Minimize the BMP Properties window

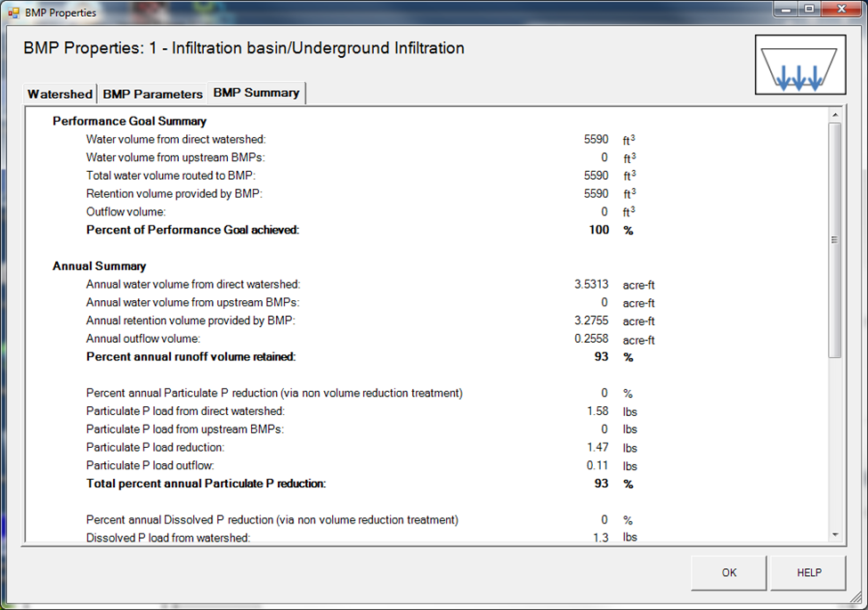coord(784,11)
